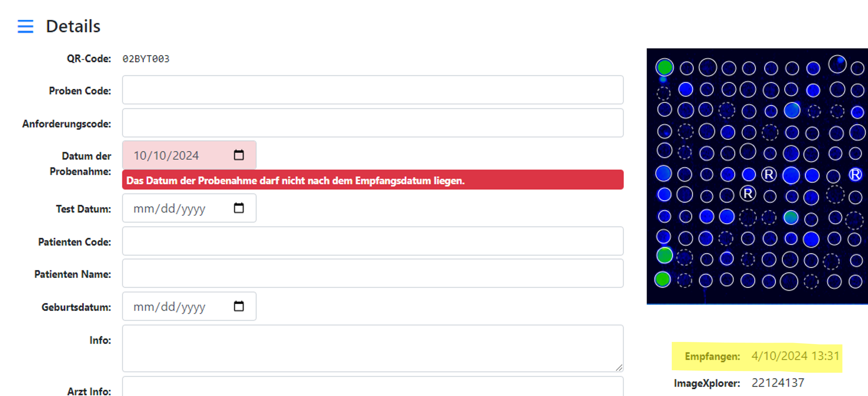
Task: Open calendar picker for Test Datum
Action: [239, 208]
